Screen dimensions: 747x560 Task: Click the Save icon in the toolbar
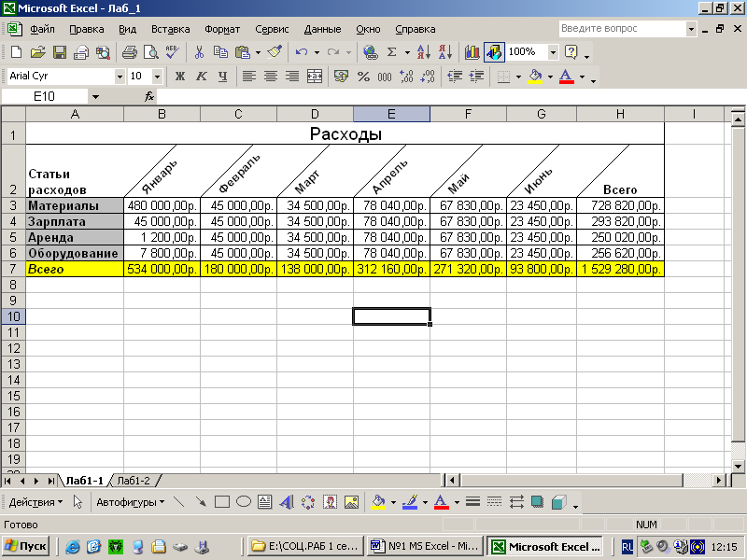click(58, 52)
